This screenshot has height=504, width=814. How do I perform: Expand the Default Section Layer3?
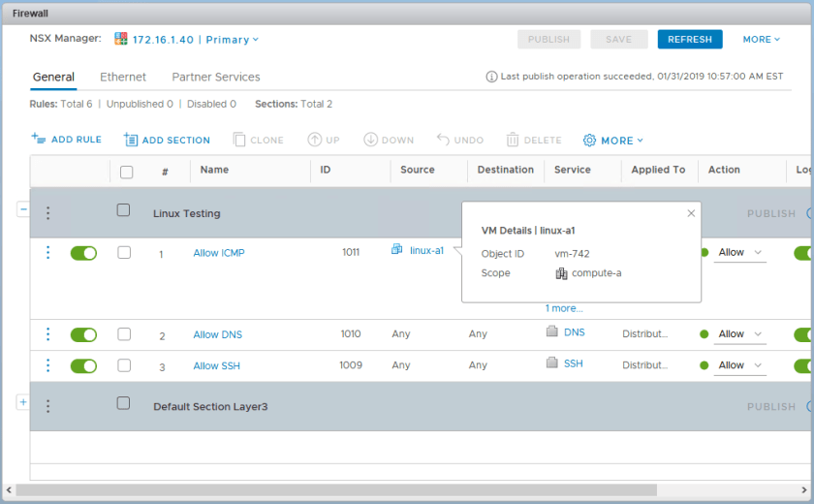[x=23, y=402]
